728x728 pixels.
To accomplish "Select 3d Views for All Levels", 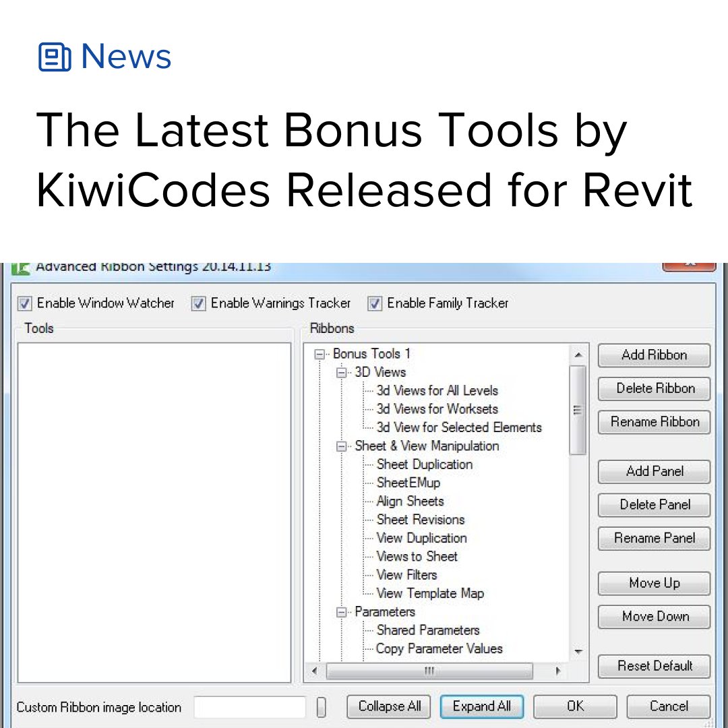I will (x=437, y=390).
